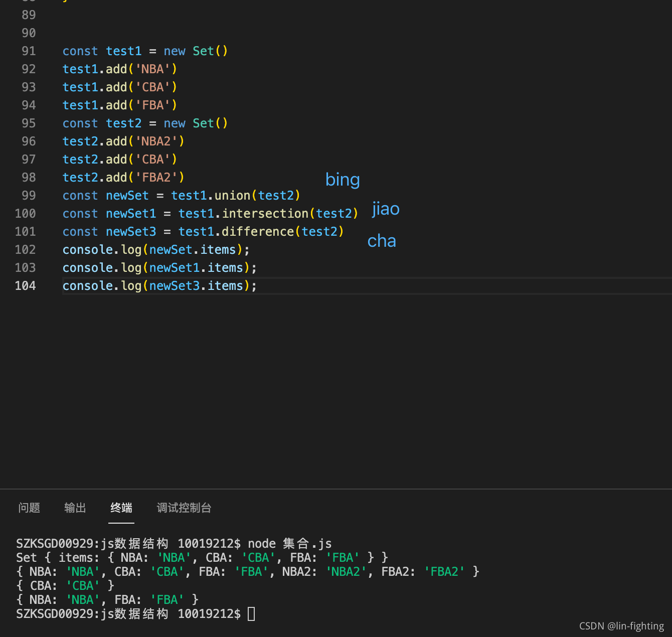Viewport: 672px width, 637px height.
Task: Open the 问题 panel tab
Action: pyautogui.click(x=29, y=508)
